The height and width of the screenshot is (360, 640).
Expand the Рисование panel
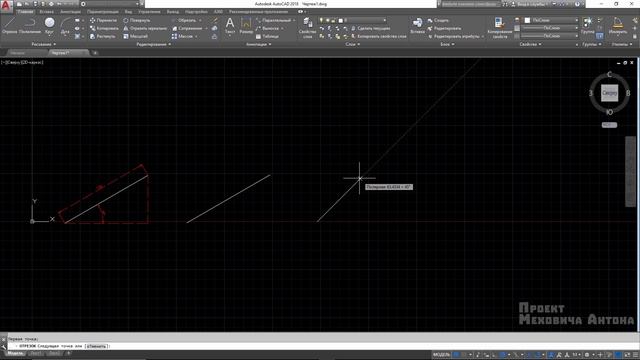coord(43,44)
